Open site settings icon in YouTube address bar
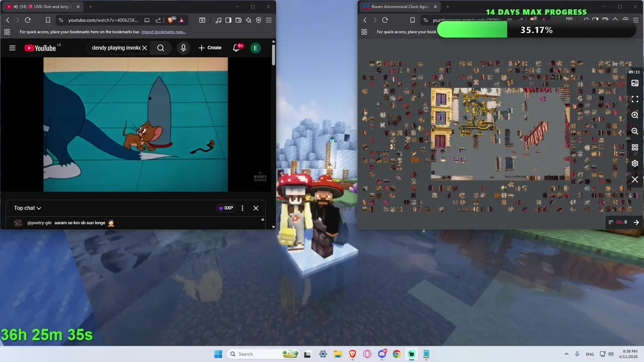 click(x=61, y=20)
